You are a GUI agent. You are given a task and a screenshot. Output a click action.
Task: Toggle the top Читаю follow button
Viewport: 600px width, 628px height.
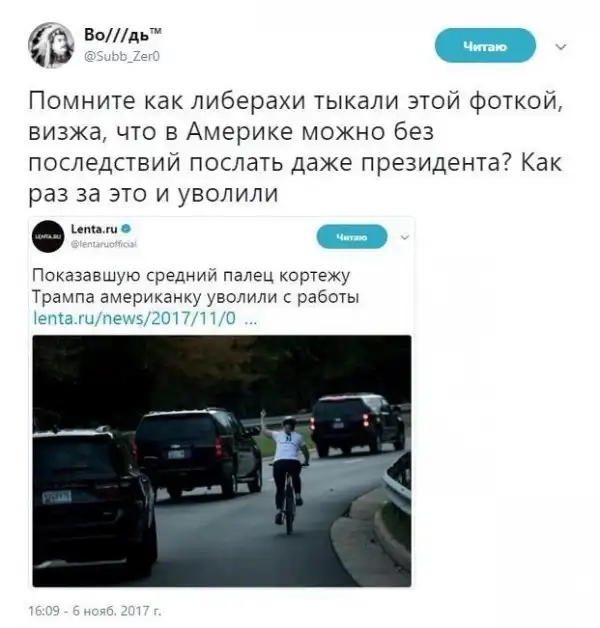(485, 46)
